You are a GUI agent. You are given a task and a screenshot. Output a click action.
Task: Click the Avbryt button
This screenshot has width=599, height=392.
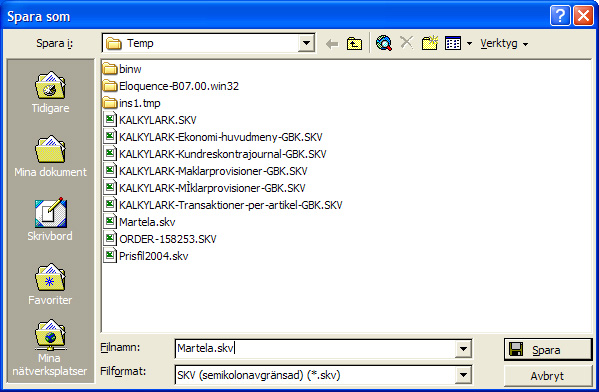548,376
